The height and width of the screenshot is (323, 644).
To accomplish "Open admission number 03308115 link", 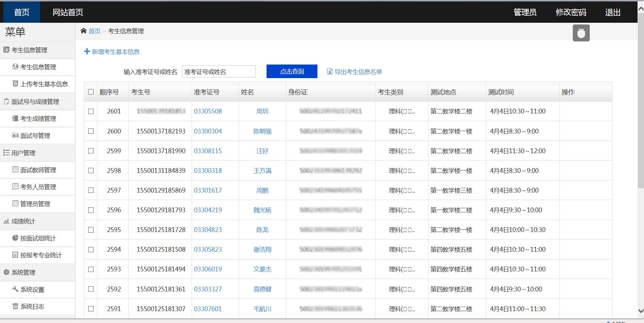I will 208,151.
